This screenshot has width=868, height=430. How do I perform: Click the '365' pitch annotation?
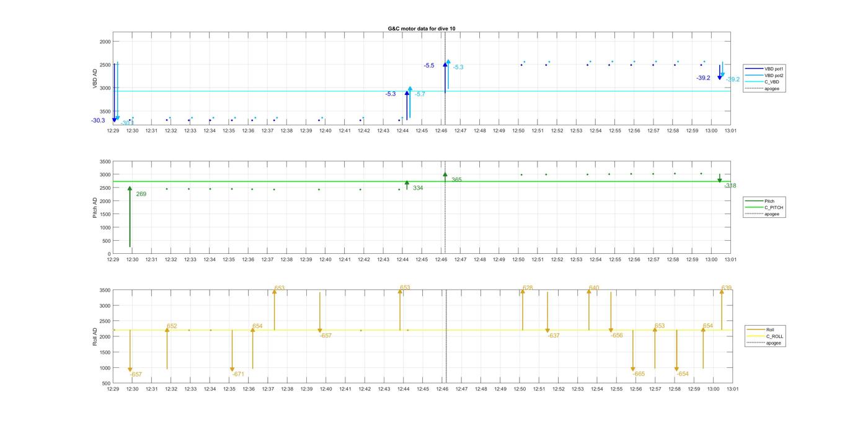(x=456, y=180)
